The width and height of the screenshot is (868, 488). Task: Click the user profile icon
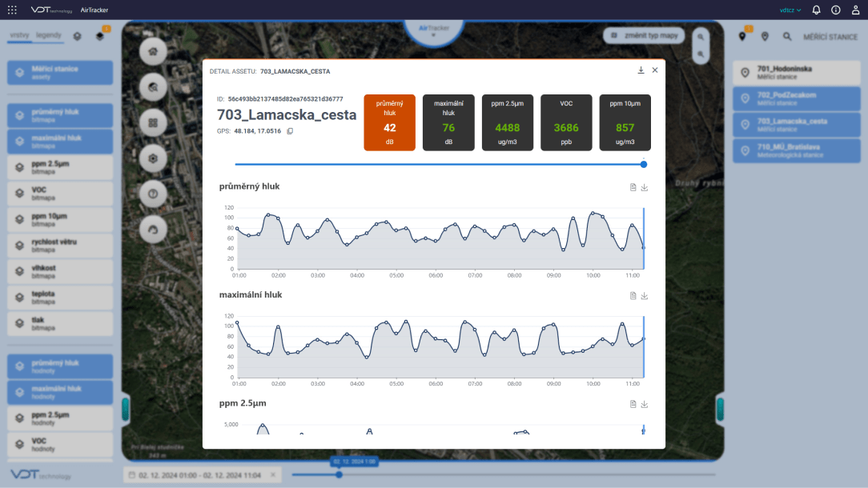[x=855, y=10]
